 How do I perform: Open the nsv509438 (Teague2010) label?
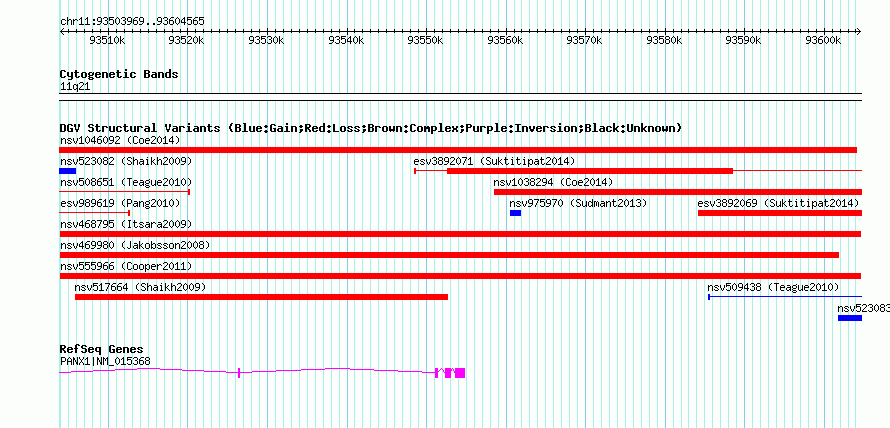click(x=773, y=287)
